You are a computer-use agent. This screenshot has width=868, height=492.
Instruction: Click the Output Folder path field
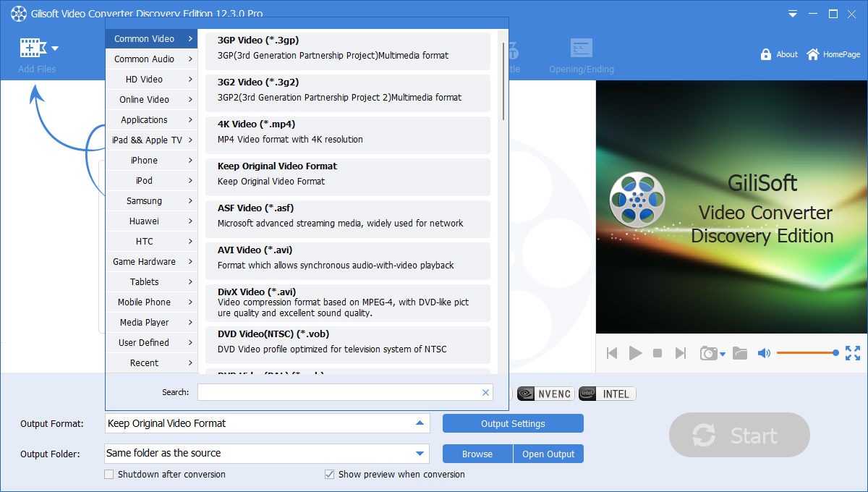(x=267, y=454)
